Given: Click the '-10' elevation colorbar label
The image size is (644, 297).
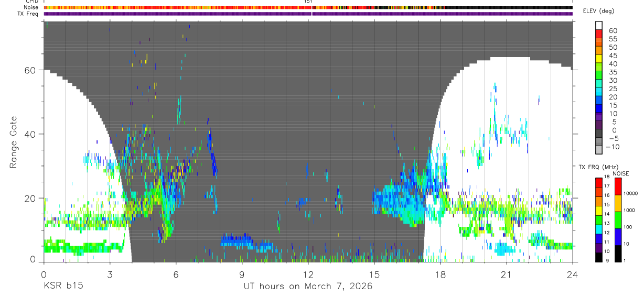Looking at the screenshot, I should 612,147.
